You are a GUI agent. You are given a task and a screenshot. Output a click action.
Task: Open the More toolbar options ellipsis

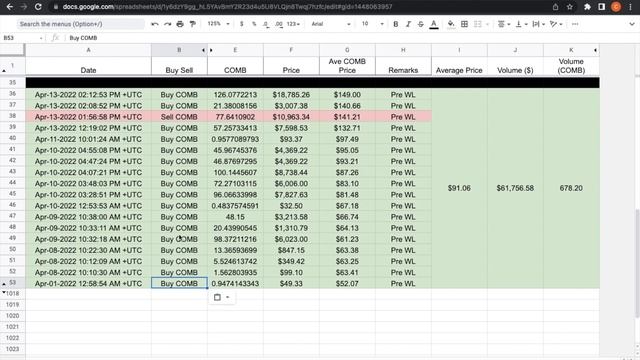tap(575, 24)
